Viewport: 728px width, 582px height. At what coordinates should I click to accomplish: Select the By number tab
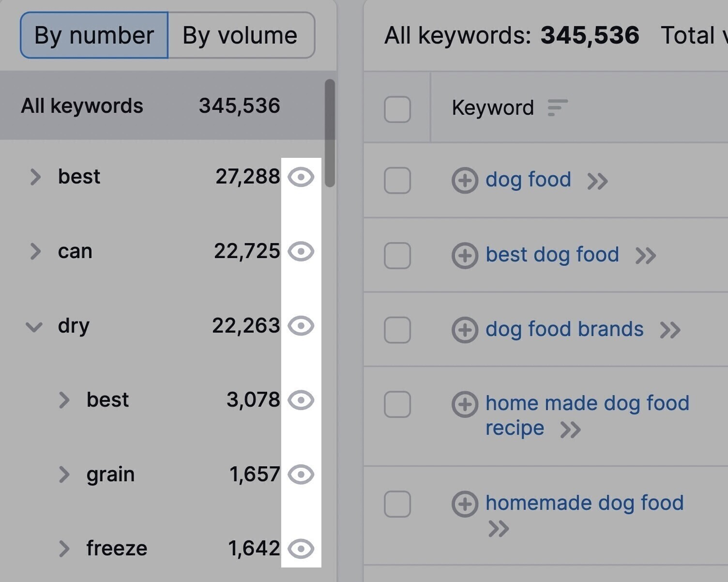(x=94, y=35)
